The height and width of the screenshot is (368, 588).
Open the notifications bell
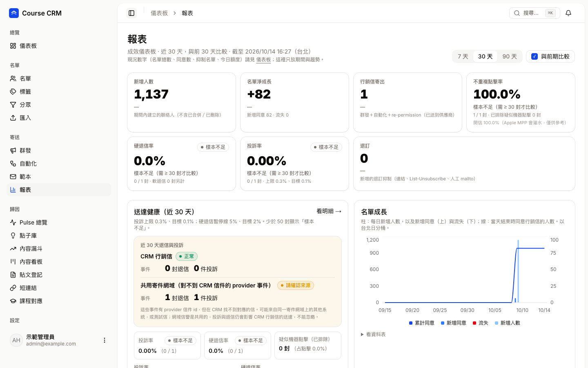tap(568, 13)
